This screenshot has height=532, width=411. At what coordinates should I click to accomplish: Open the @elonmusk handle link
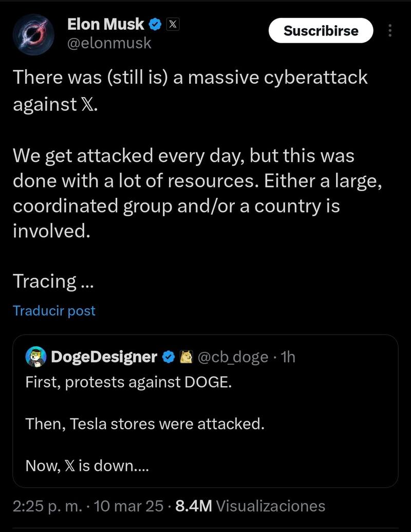coord(109,43)
